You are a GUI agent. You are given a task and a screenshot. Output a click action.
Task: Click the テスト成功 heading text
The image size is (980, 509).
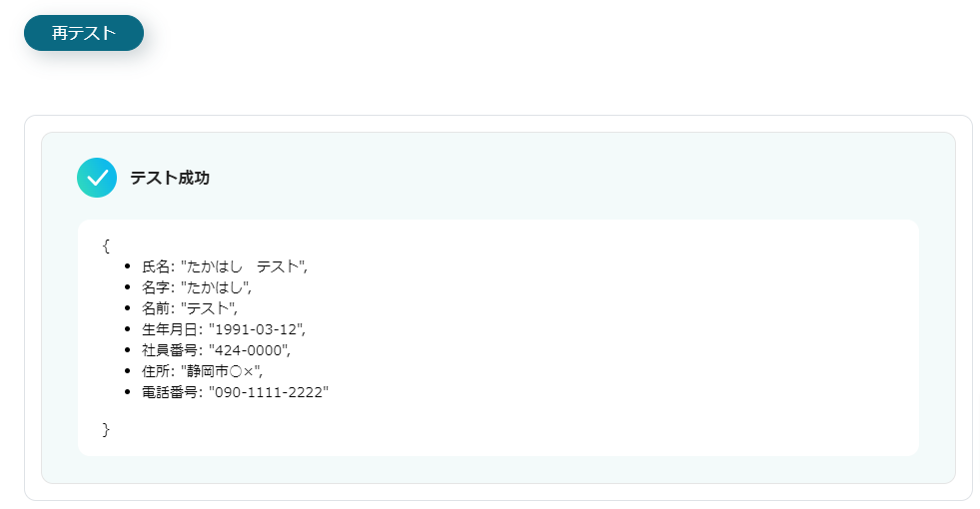click(x=170, y=178)
